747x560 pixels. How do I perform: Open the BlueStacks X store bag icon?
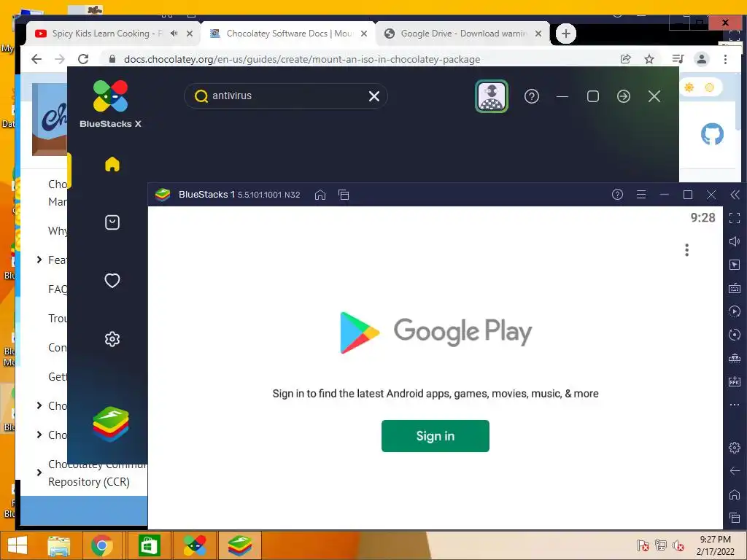point(112,222)
